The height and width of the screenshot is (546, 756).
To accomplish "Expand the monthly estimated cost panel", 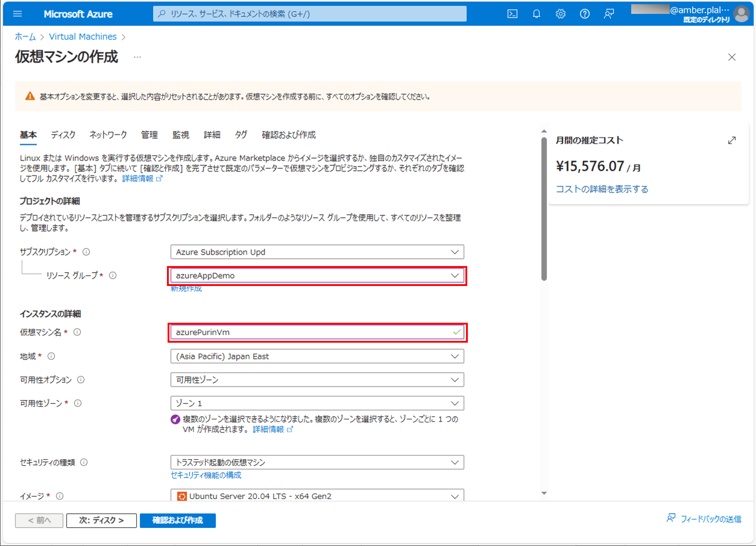I will click(732, 140).
